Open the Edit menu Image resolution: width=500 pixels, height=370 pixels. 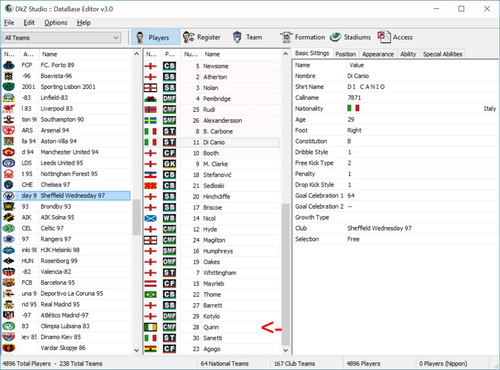pyautogui.click(x=29, y=23)
